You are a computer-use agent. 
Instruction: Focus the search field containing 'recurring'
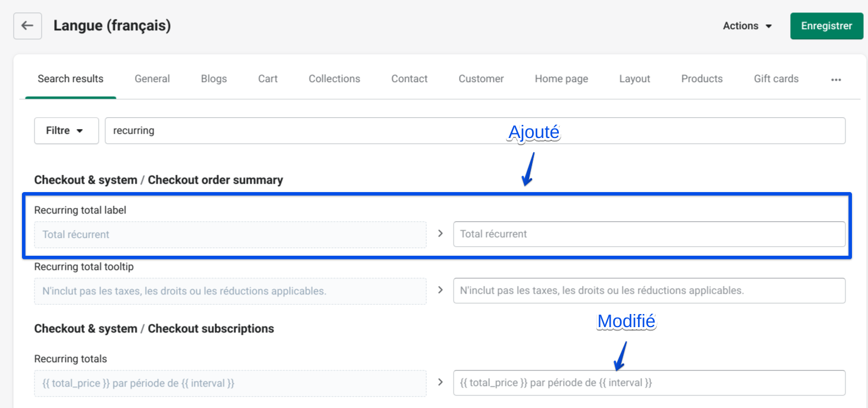click(474, 131)
